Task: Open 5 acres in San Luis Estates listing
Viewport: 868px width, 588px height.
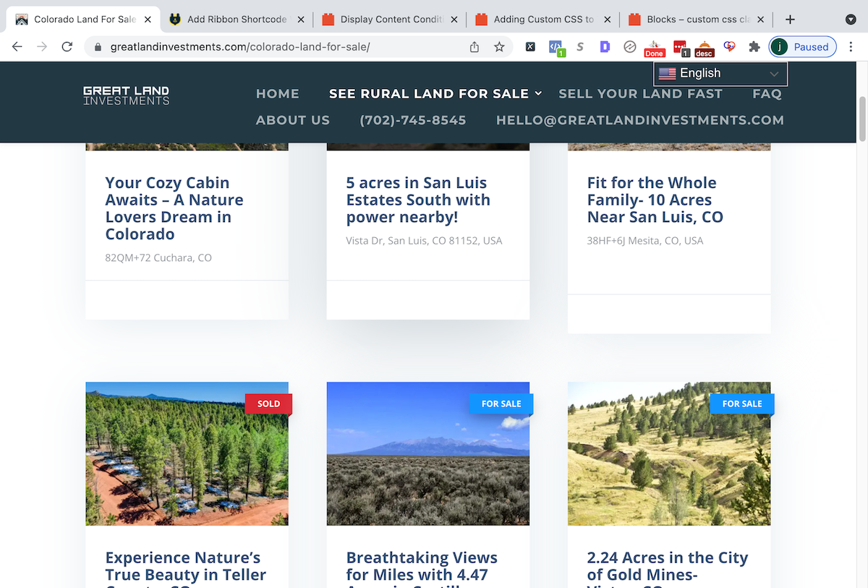Action: click(418, 200)
